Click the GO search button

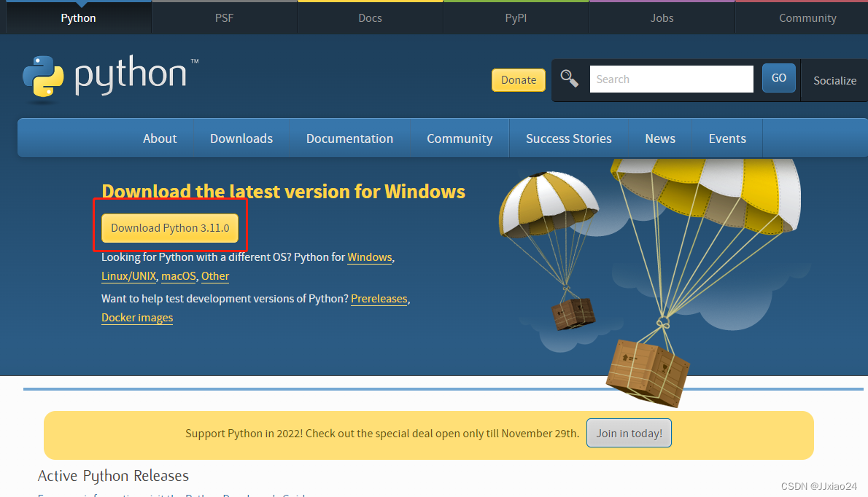[779, 78]
